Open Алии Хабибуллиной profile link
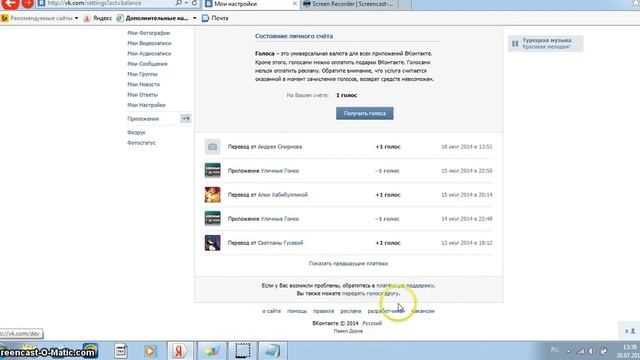Image resolution: width=640 pixels, height=360 pixels. point(283,195)
